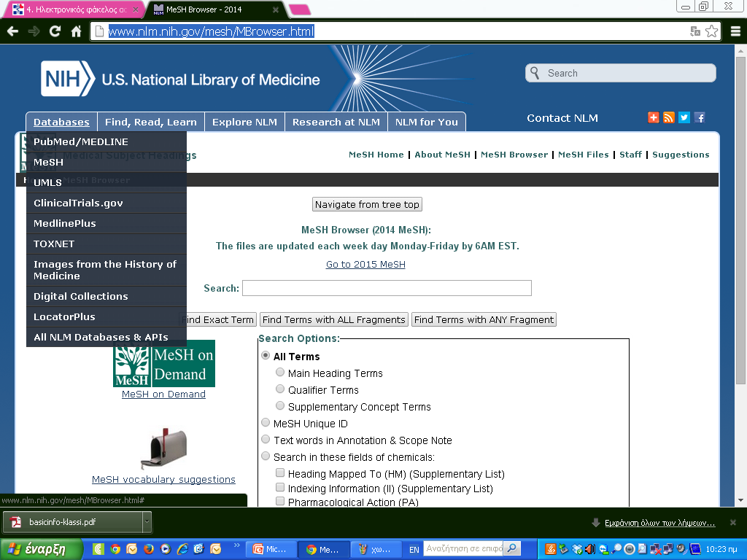Open the download item dropdown arrow
This screenshot has height=560, width=747.
click(147, 522)
